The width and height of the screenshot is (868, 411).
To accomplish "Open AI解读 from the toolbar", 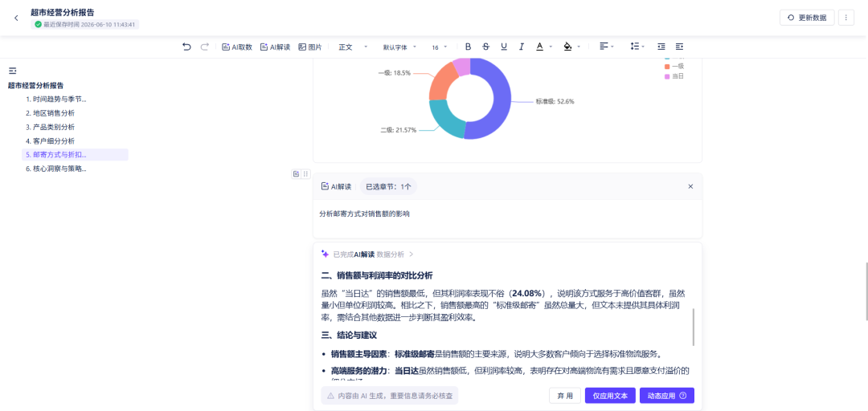I will 275,47.
